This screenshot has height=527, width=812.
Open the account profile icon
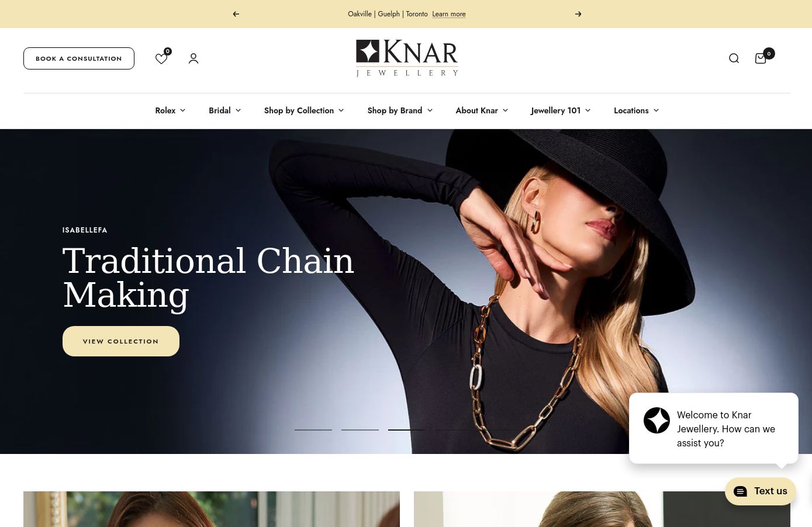point(194,58)
